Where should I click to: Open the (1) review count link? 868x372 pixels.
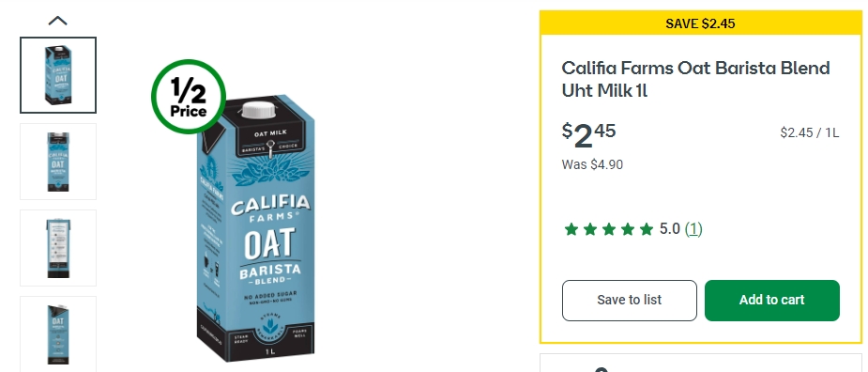point(693,229)
